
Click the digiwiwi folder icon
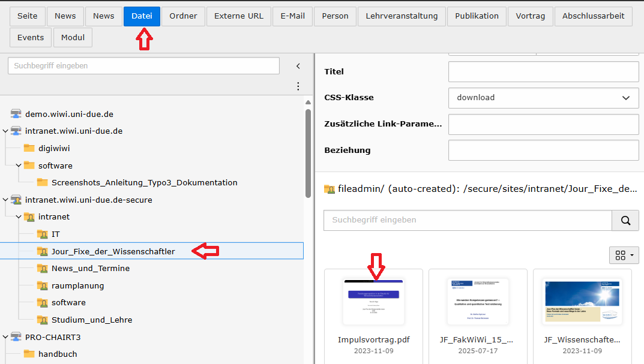[29, 148]
